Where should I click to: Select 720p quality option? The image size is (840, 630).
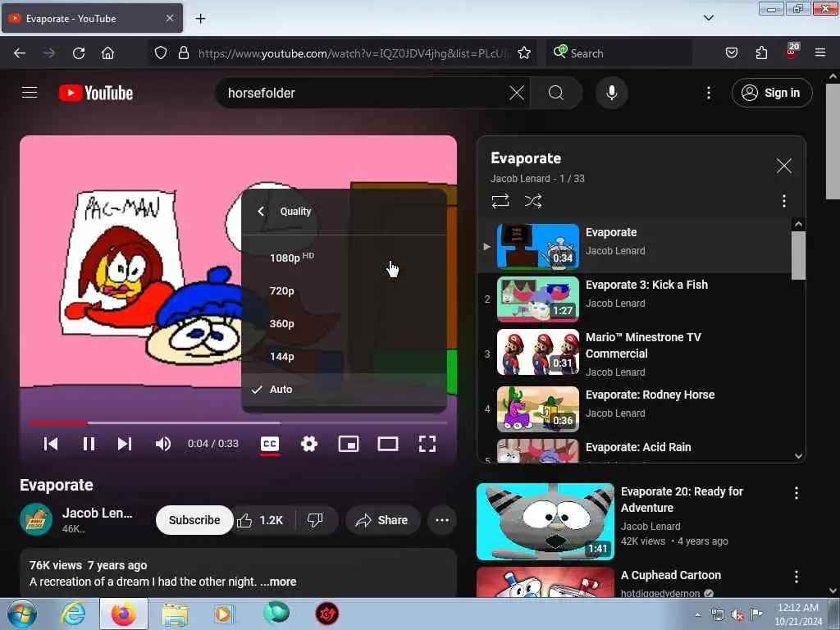344,291
